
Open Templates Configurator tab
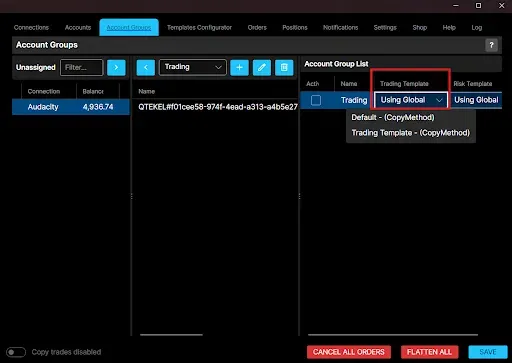pos(199,28)
